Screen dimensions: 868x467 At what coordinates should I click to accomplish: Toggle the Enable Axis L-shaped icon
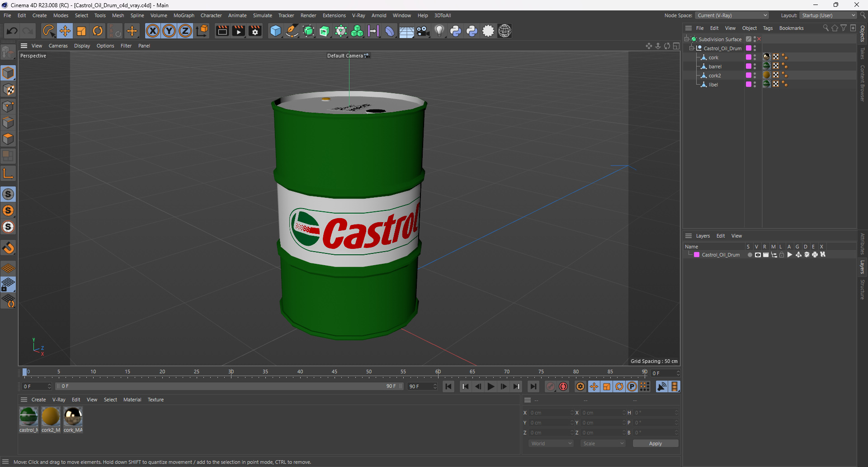click(8, 173)
